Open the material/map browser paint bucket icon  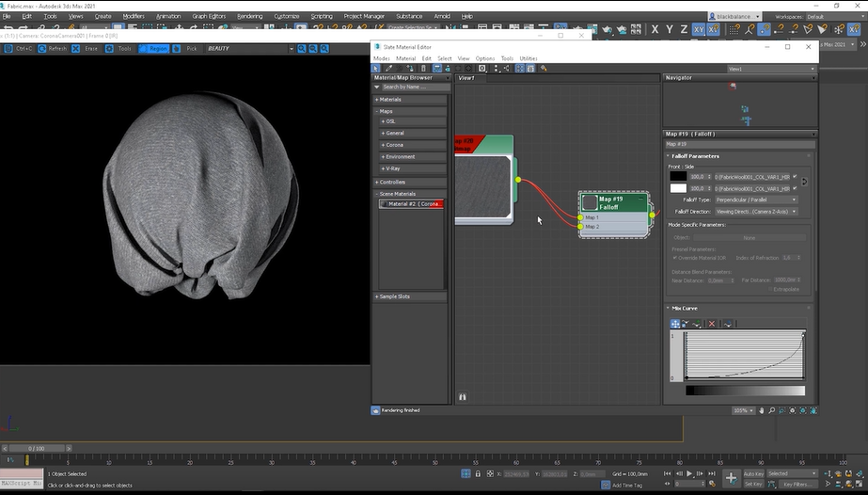point(544,68)
